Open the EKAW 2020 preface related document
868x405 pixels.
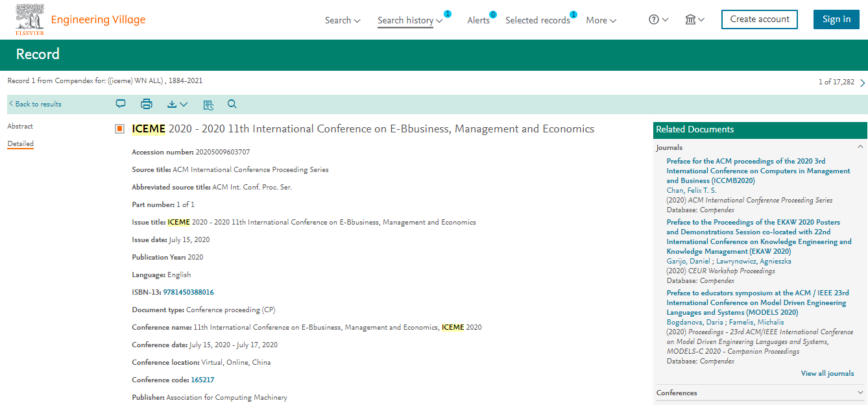click(759, 236)
